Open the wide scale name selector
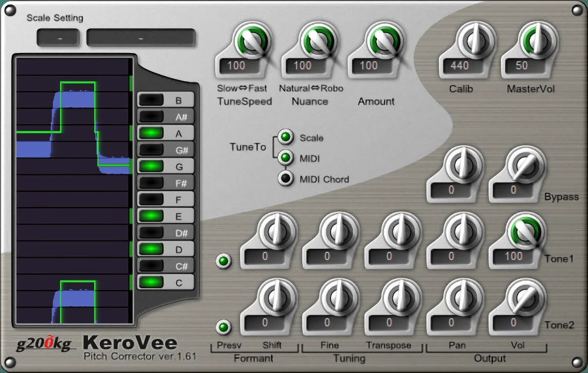This screenshot has height=373, width=588. (141, 37)
